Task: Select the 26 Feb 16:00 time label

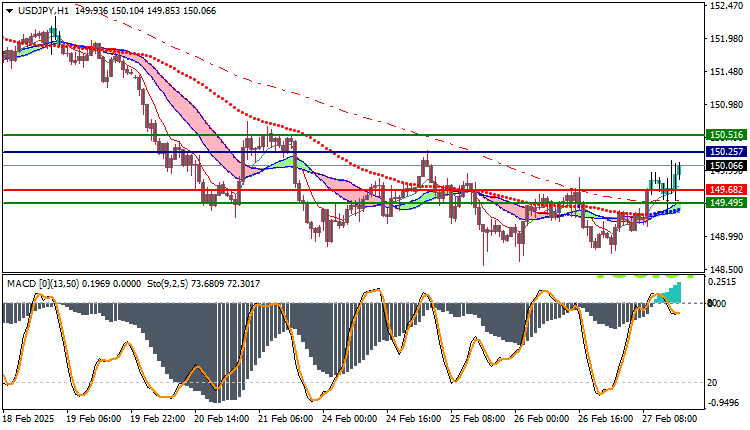Action: [606, 419]
